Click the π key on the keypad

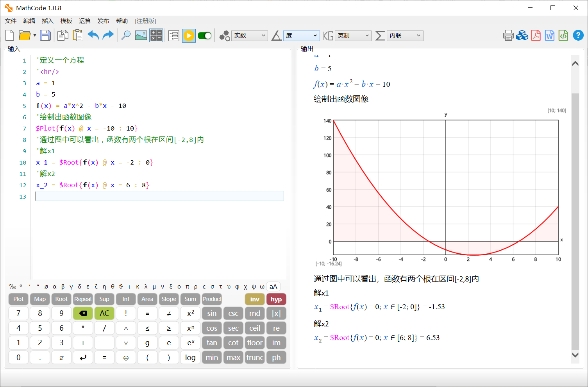point(61,357)
